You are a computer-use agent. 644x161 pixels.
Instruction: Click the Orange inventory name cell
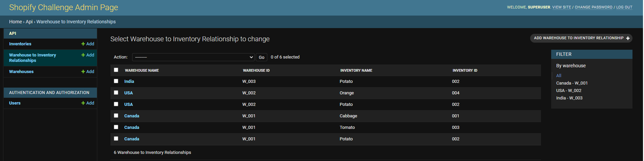pos(347,93)
